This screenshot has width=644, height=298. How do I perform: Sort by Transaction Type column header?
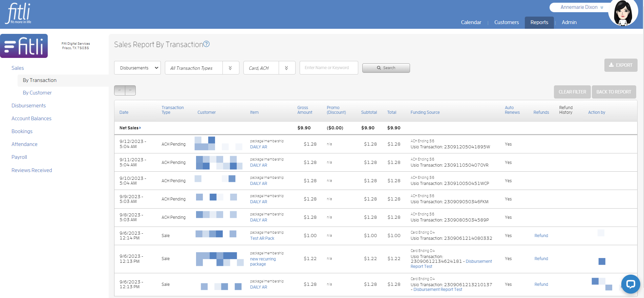click(173, 110)
